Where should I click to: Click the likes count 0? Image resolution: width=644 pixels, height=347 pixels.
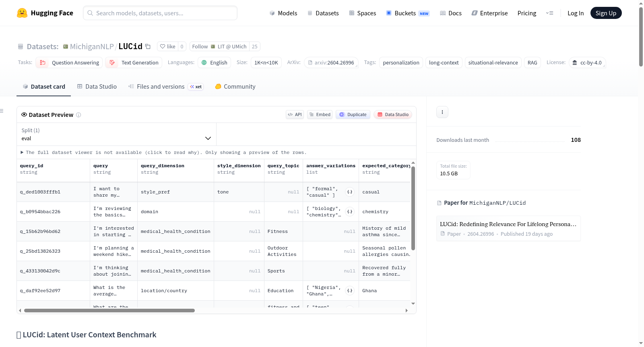click(182, 46)
